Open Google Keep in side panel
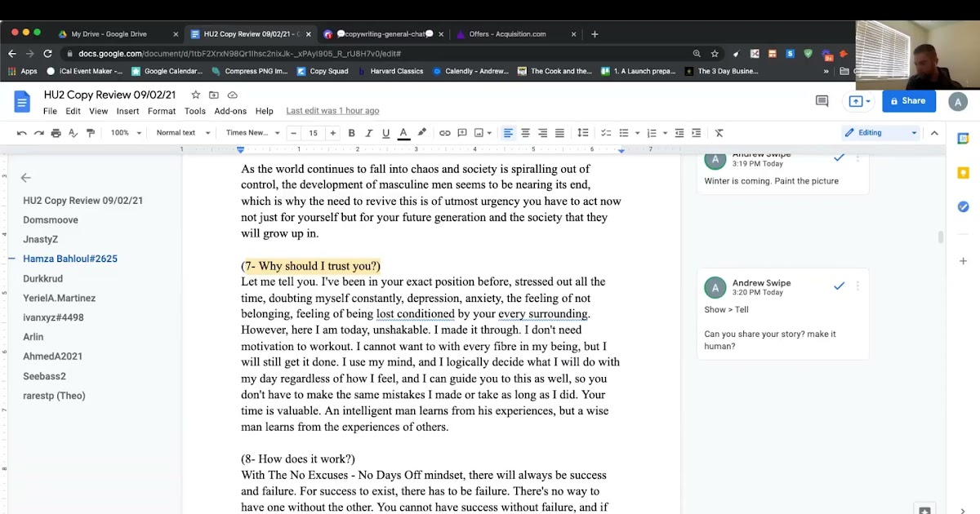The height and width of the screenshot is (514, 980). [963, 173]
